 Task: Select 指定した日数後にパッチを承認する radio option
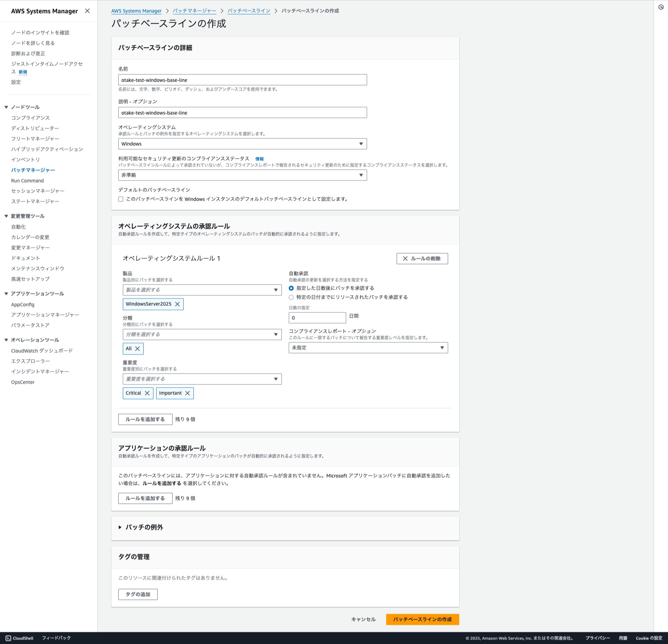pos(291,288)
